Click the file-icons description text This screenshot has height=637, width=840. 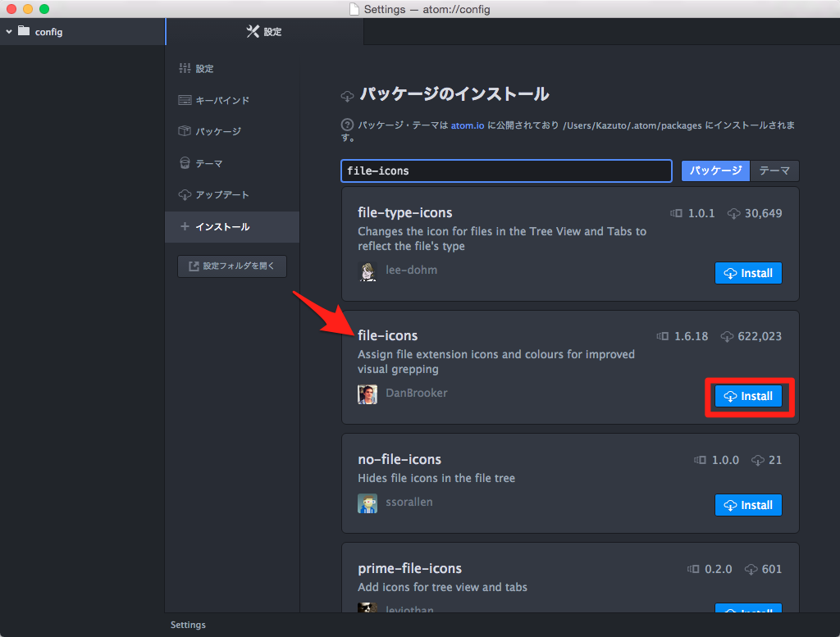[496, 362]
